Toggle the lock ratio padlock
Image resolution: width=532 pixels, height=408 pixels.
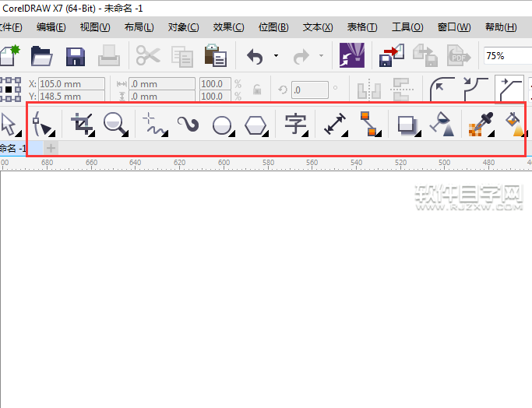(x=257, y=90)
